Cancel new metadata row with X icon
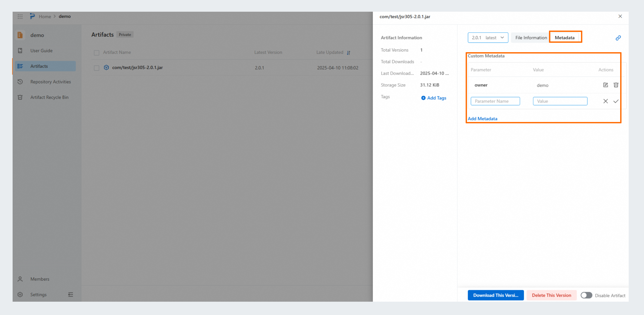This screenshot has width=644, height=315. 605,101
